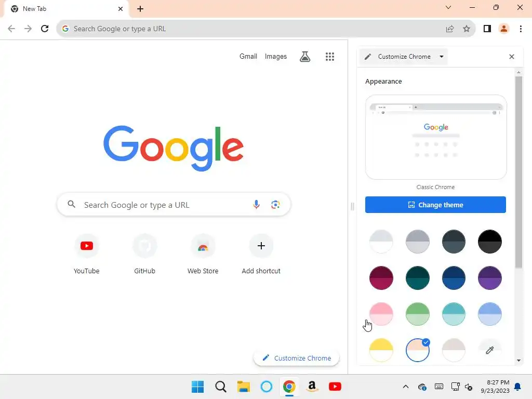Click the Classic Chrome theme preview

click(x=436, y=137)
